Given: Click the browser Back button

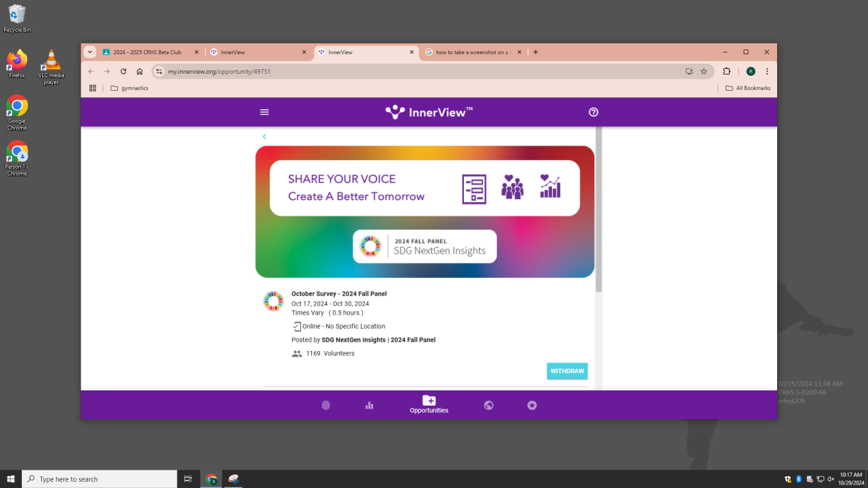Looking at the screenshot, I should pyautogui.click(x=92, y=71).
